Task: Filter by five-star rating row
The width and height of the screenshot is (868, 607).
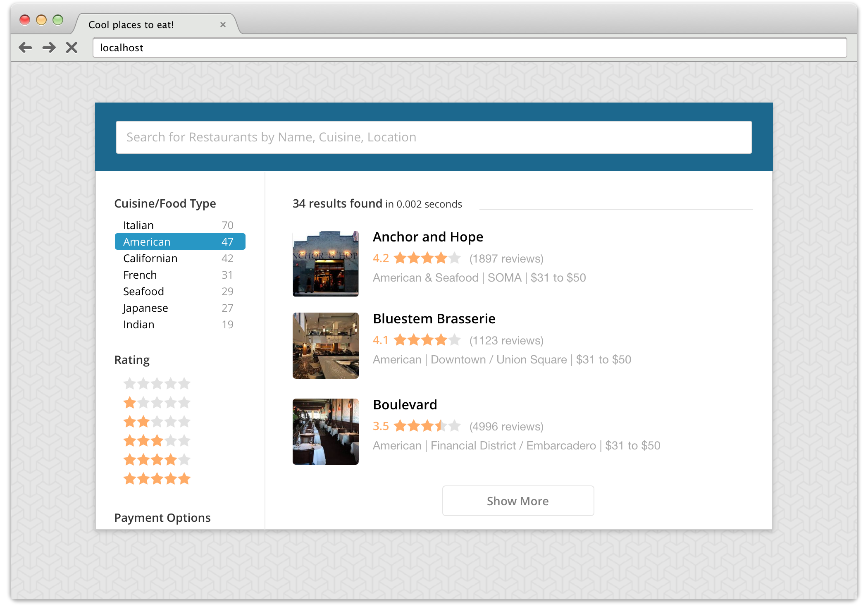Action: tap(157, 479)
